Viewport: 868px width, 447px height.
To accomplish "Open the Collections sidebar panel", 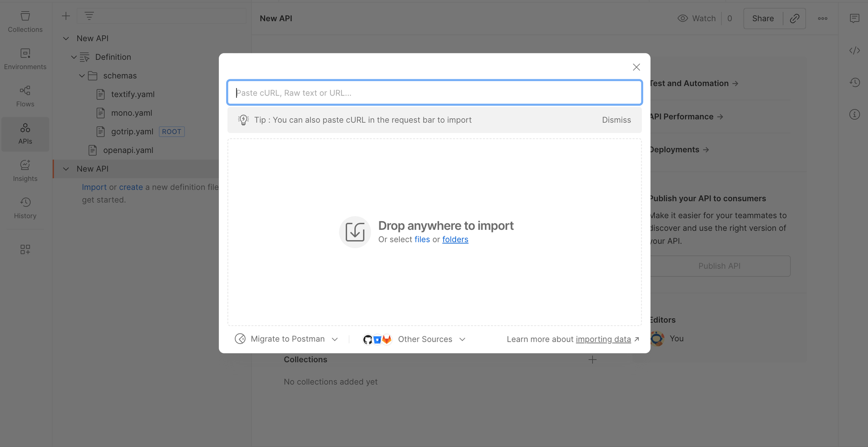I will pyautogui.click(x=25, y=22).
